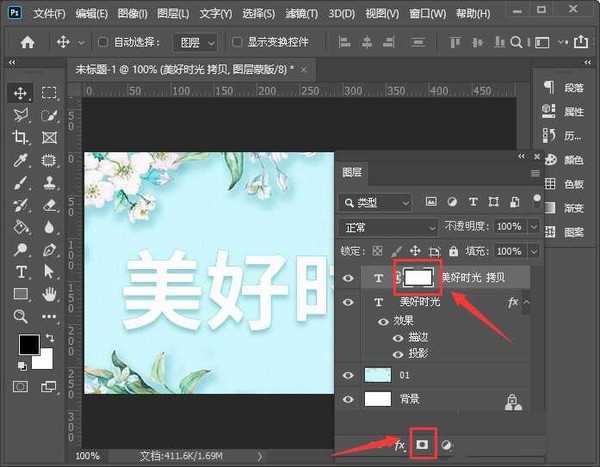Select the Eyedropper tool

(x=20, y=160)
